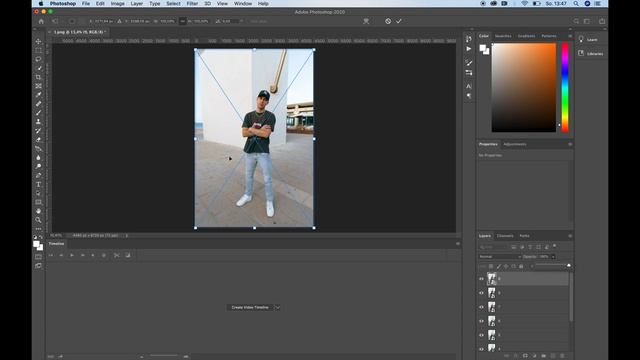640x360 pixels.
Task: Select the Pen tool
Action: pos(38,176)
